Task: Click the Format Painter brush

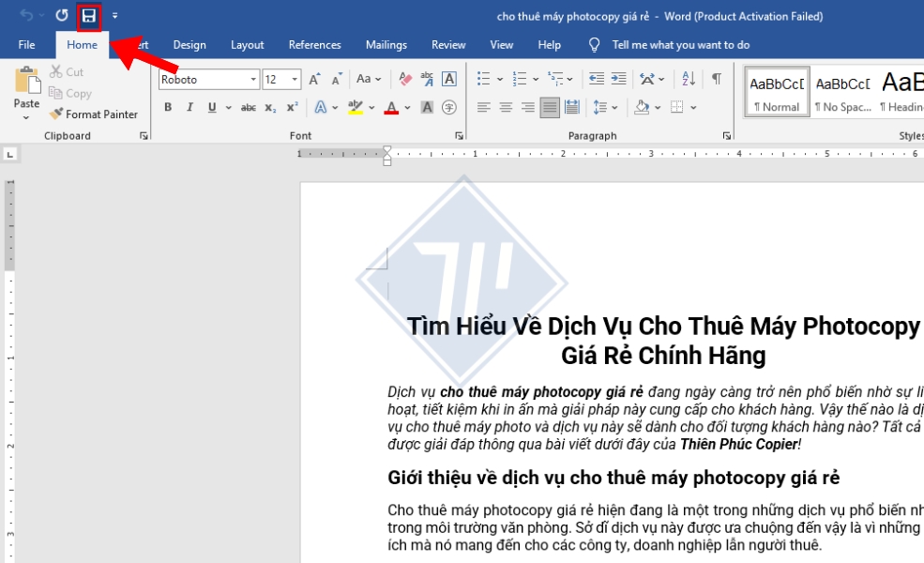Action: coord(93,114)
